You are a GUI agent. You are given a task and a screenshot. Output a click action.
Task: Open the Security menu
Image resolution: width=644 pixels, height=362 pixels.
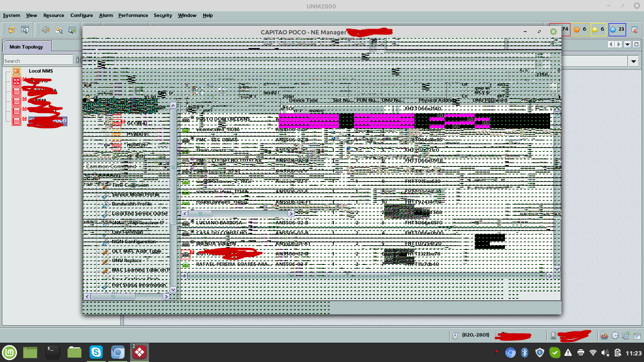[x=163, y=15]
